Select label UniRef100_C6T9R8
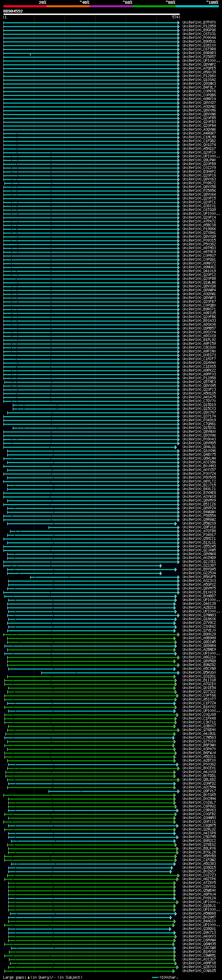 click(199, 49)
